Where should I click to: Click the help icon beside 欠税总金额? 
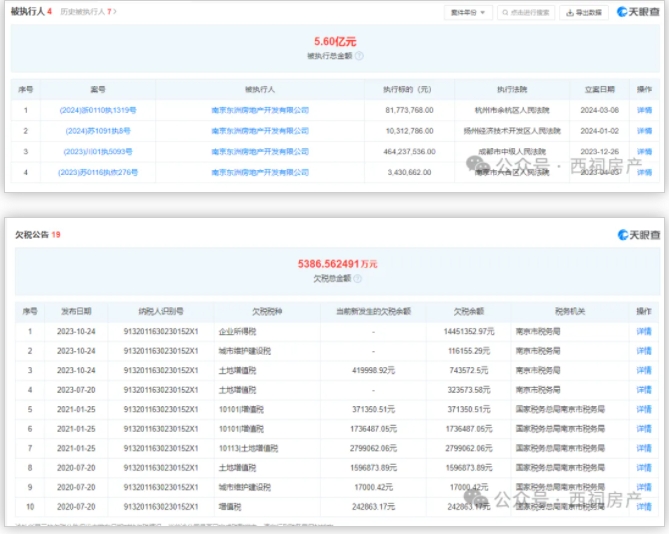[358, 279]
